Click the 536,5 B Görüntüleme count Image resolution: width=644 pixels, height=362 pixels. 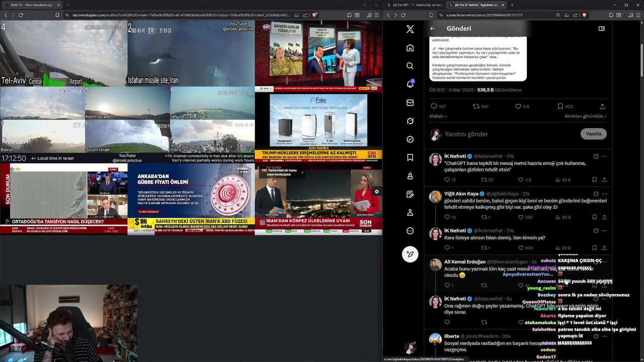499,90
